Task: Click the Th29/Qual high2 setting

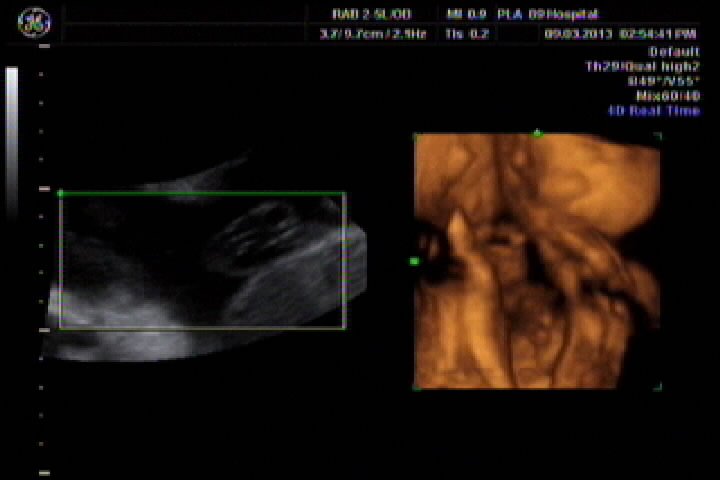Action: tap(642, 67)
